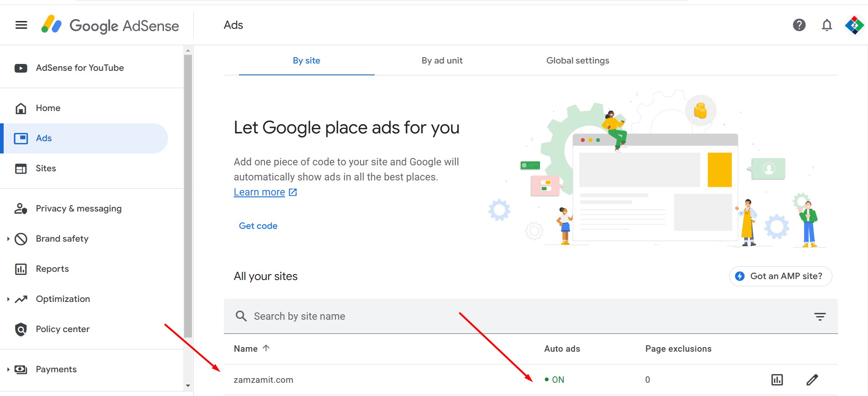868x396 pixels.
Task: Click the Brand safety blocked-circle icon
Action: (x=21, y=239)
